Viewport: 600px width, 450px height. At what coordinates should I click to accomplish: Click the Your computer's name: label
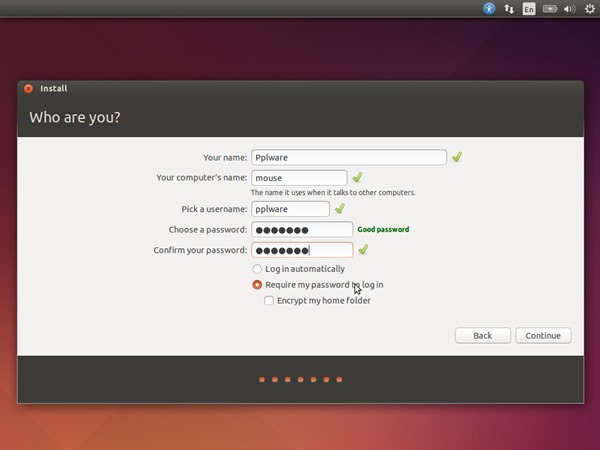pos(202,178)
